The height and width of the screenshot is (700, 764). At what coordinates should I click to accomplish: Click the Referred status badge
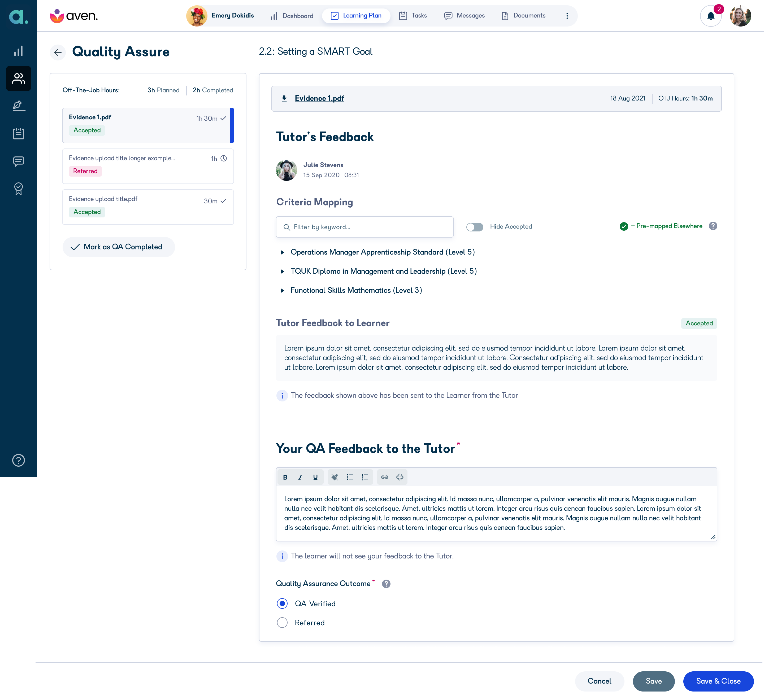[85, 171]
